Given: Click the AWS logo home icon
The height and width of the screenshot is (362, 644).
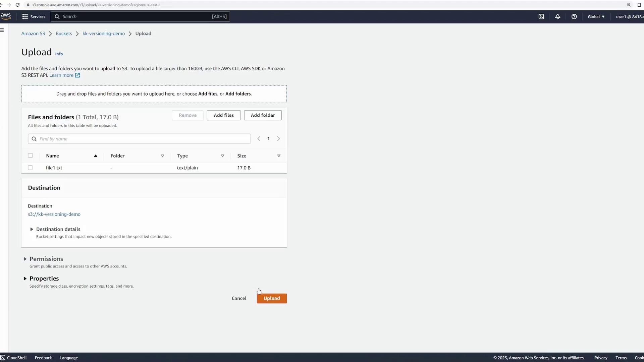Looking at the screenshot, I should pyautogui.click(x=6, y=16).
